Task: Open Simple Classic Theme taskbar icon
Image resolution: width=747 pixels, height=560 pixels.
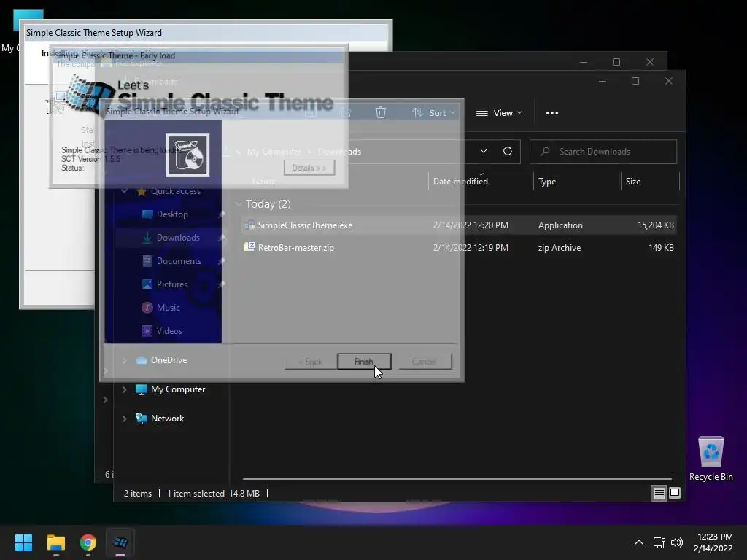Action: [x=120, y=542]
